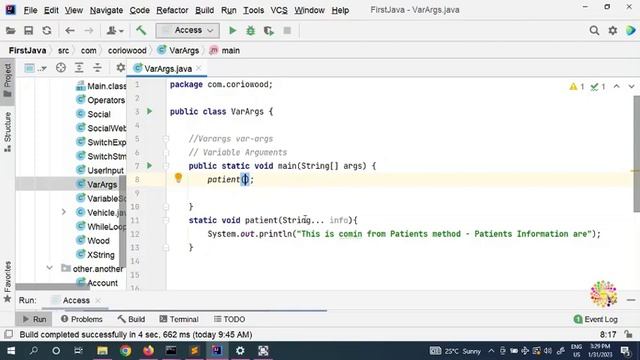Click the Synchronize reload icon

pos(47,31)
